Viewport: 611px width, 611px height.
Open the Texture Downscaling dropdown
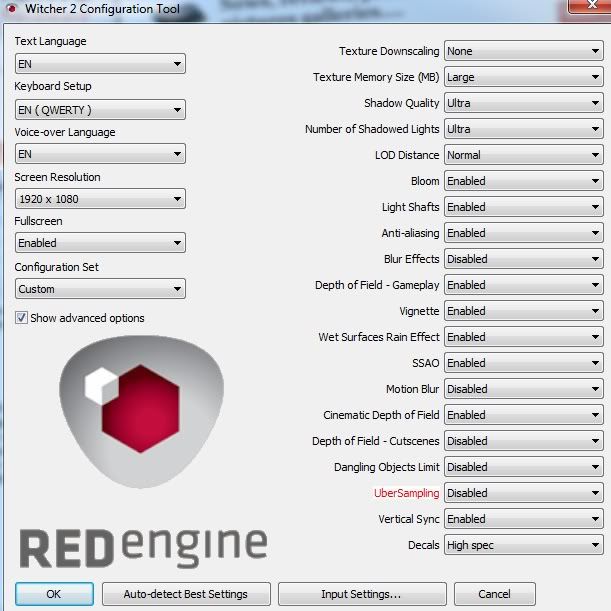click(524, 51)
